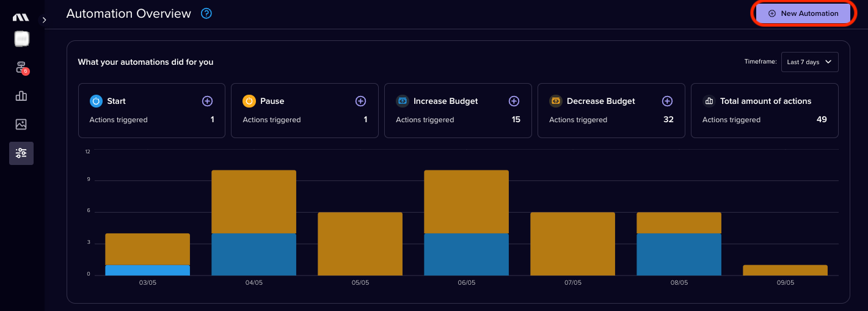Click the Pause card title
The width and height of the screenshot is (868, 311).
[x=272, y=101]
